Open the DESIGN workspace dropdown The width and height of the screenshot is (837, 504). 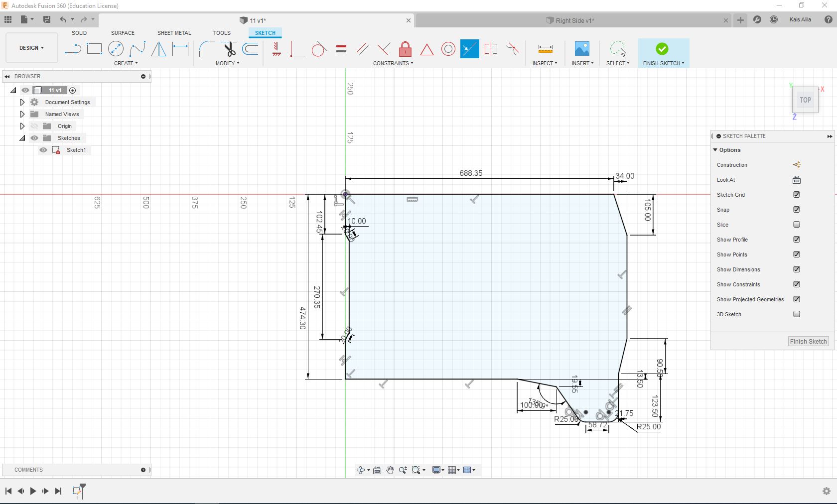click(31, 48)
